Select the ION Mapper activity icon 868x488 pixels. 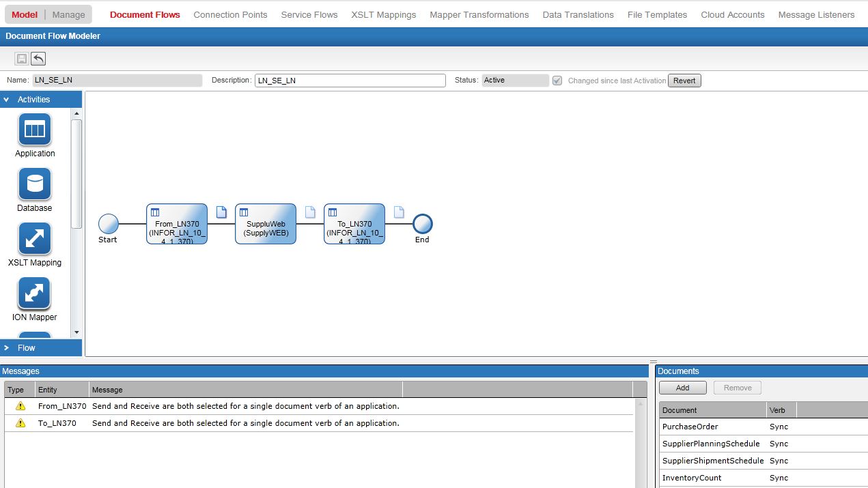(x=34, y=294)
